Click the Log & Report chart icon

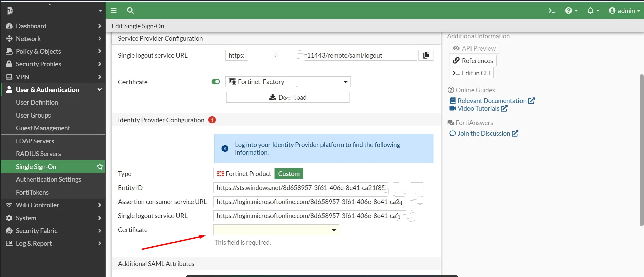9,243
